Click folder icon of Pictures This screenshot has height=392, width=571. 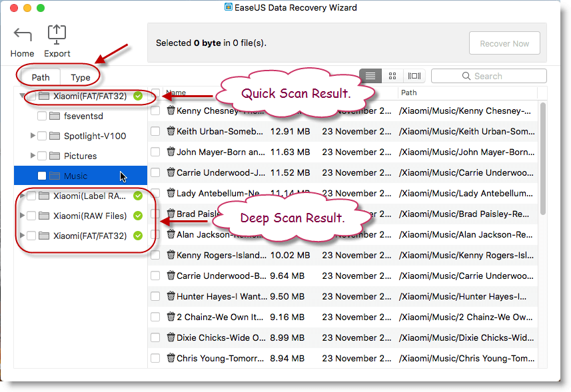(x=55, y=156)
